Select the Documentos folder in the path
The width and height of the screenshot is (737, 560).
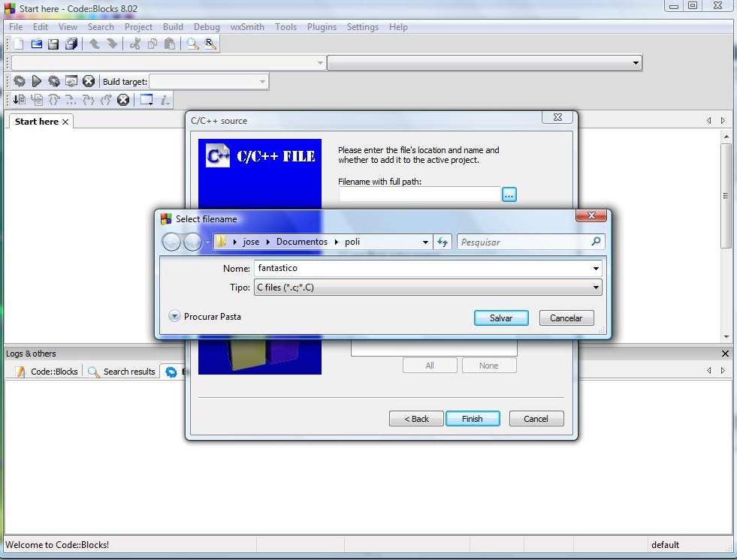[302, 242]
